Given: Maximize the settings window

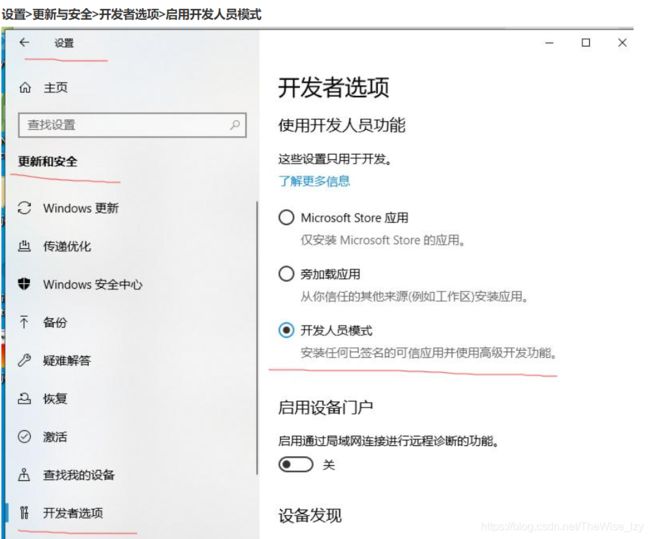Looking at the screenshot, I should (586, 42).
